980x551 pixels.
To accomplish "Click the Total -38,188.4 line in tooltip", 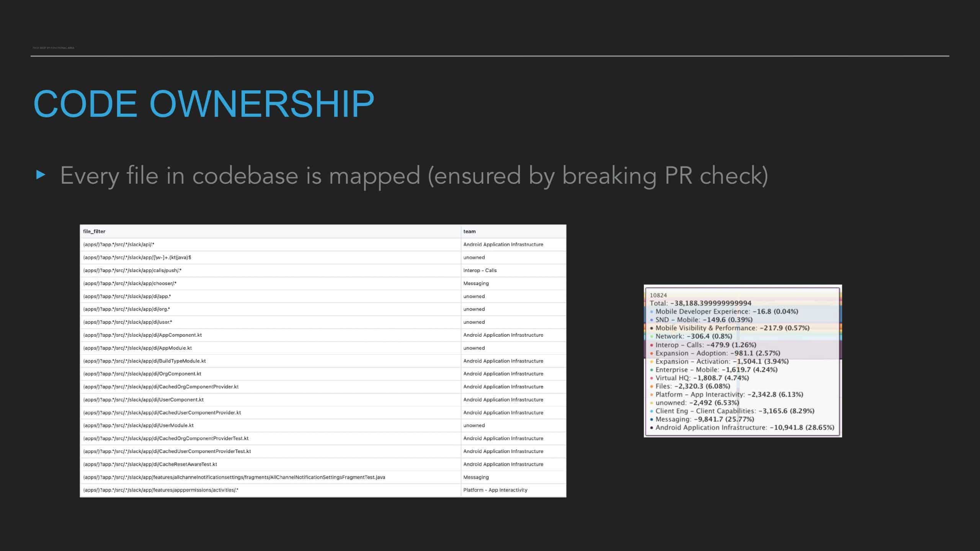I will pyautogui.click(x=701, y=303).
